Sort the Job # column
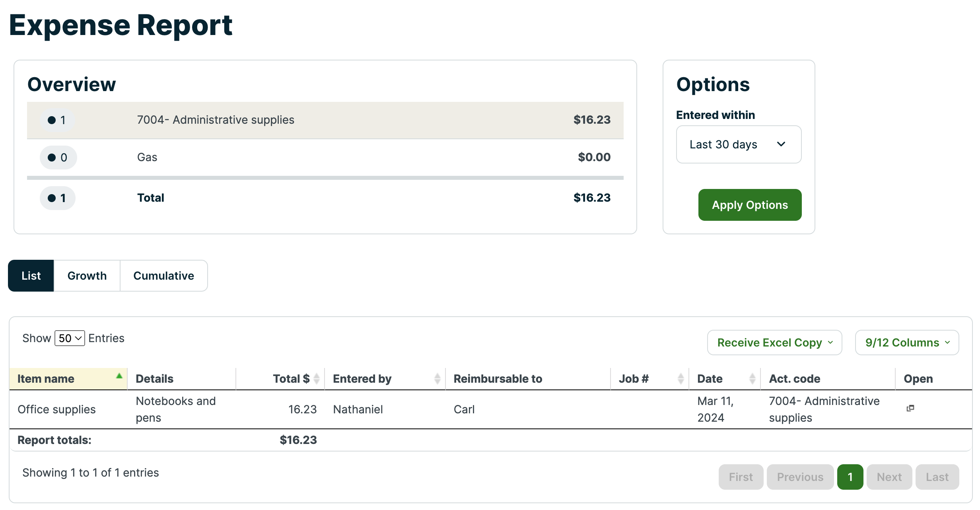The width and height of the screenshot is (980, 510). coord(681,378)
